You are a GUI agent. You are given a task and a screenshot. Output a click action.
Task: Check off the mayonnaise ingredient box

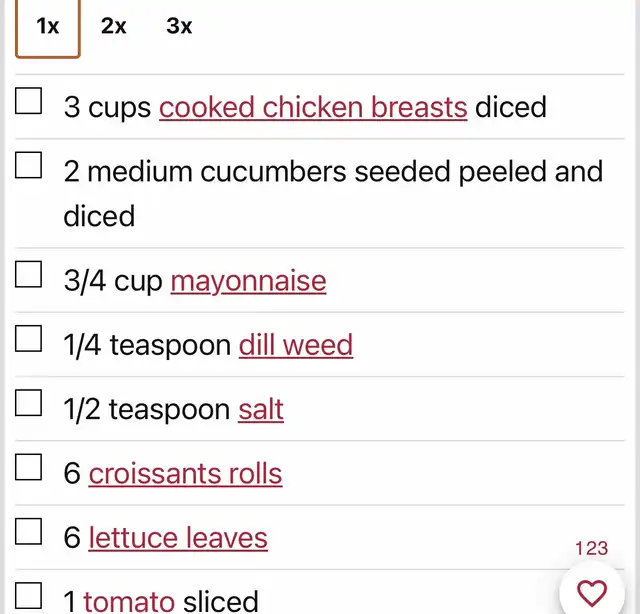pos(28,274)
